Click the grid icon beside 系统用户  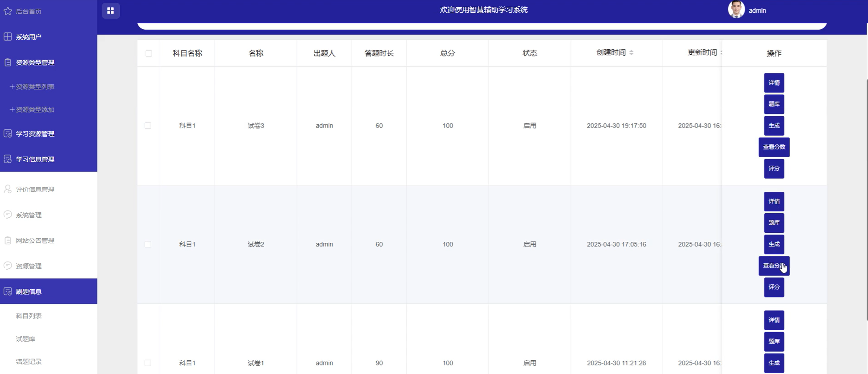pyautogui.click(x=8, y=36)
